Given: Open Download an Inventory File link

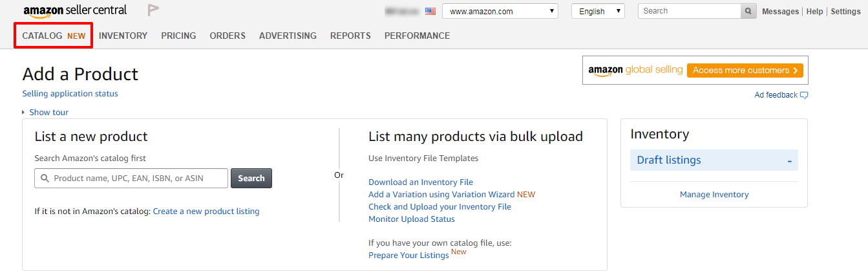Looking at the screenshot, I should (x=421, y=182).
